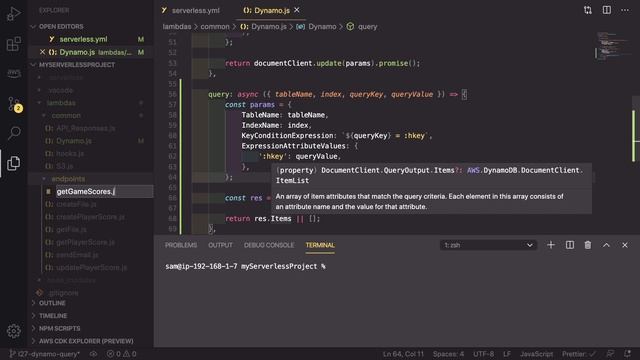
Task: Maximize the panel size chevron
Action: [606, 245]
